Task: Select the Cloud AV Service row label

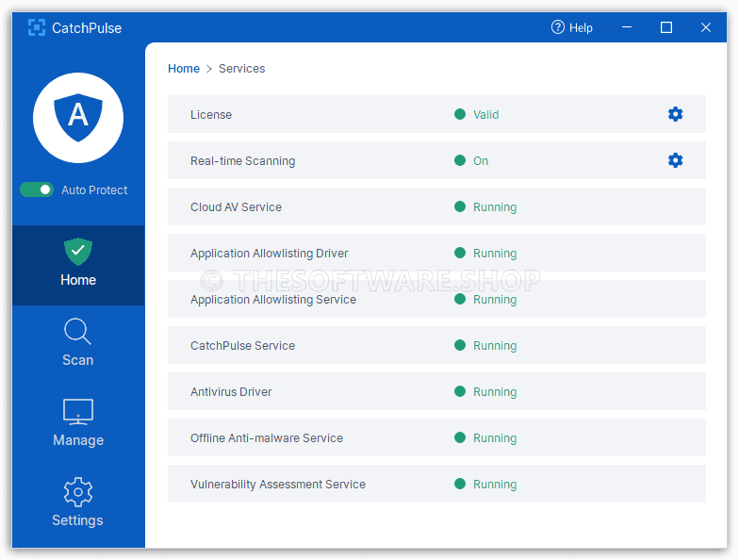Action: (x=236, y=207)
